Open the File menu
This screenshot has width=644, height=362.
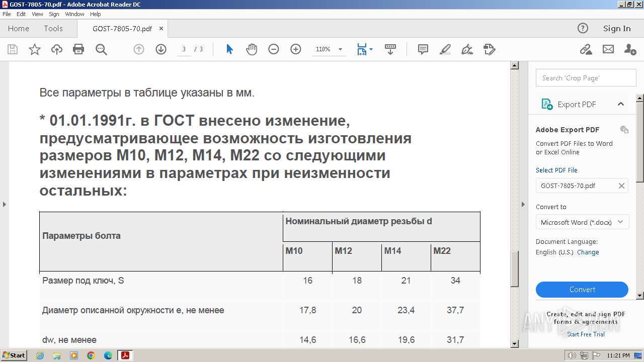pyautogui.click(x=7, y=14)
